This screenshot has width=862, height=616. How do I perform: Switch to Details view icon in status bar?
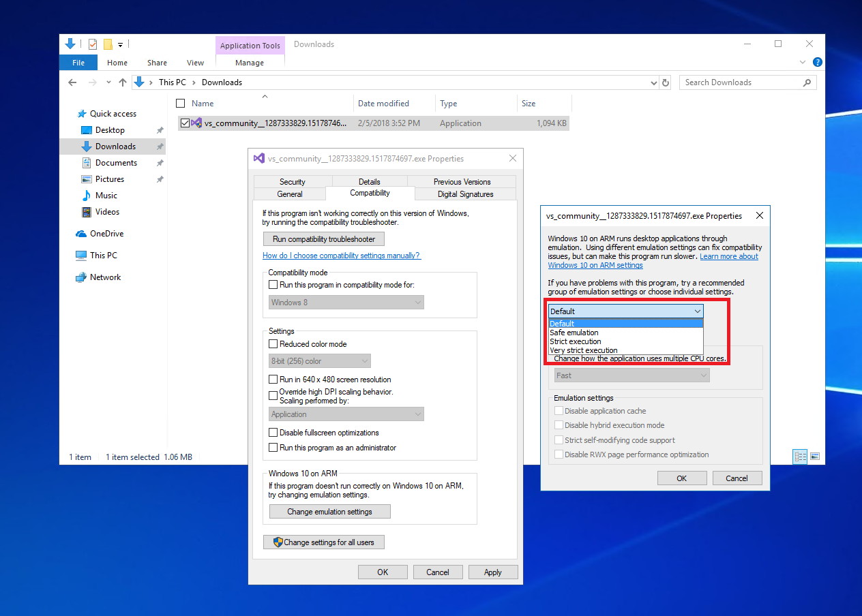point(800,457)
